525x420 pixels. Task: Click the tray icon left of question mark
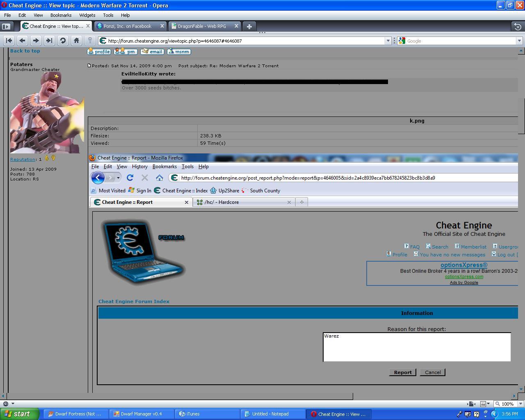(468, 414)
